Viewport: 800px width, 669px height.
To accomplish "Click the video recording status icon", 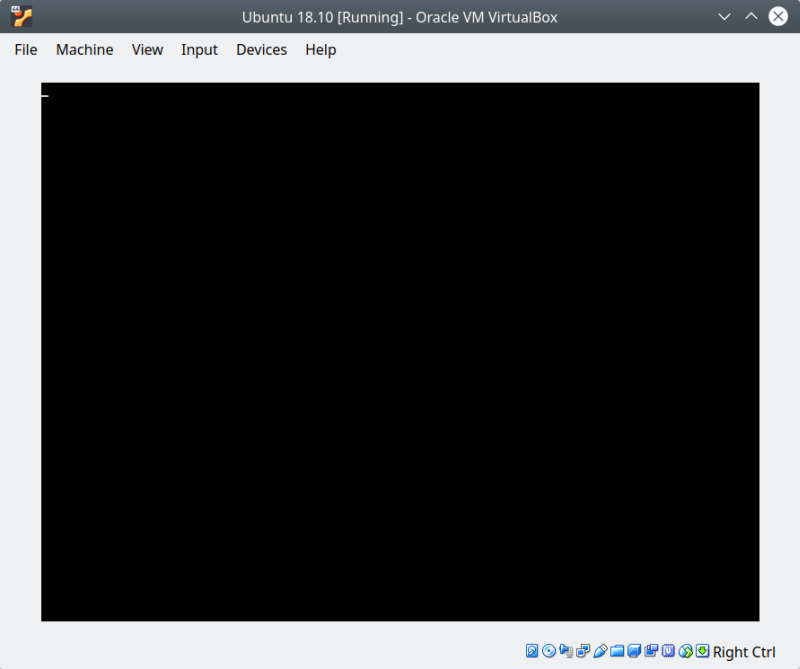I will click(x=652, y=651).
